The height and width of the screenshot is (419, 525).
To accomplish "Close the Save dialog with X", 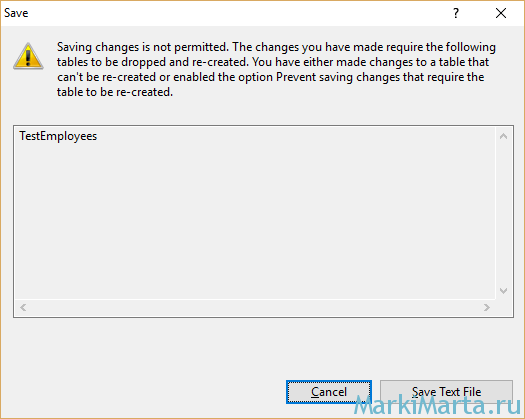I will (501, 13).
